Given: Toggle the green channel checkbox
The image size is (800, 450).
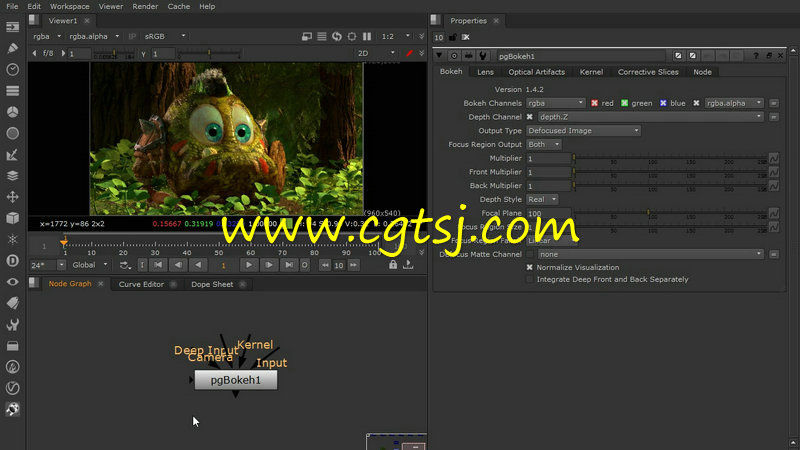Looking at the screenshot, I should [x=624, y=103].
